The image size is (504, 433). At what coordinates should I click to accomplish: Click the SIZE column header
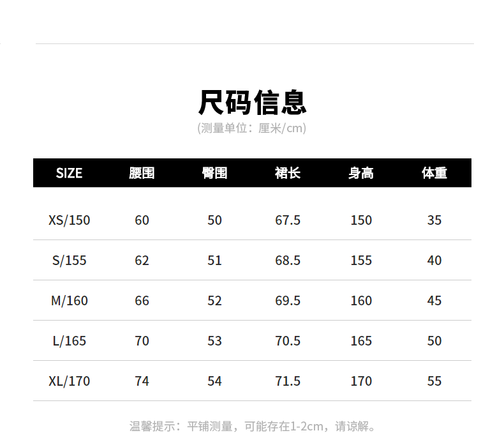click(x=69, y=173)
